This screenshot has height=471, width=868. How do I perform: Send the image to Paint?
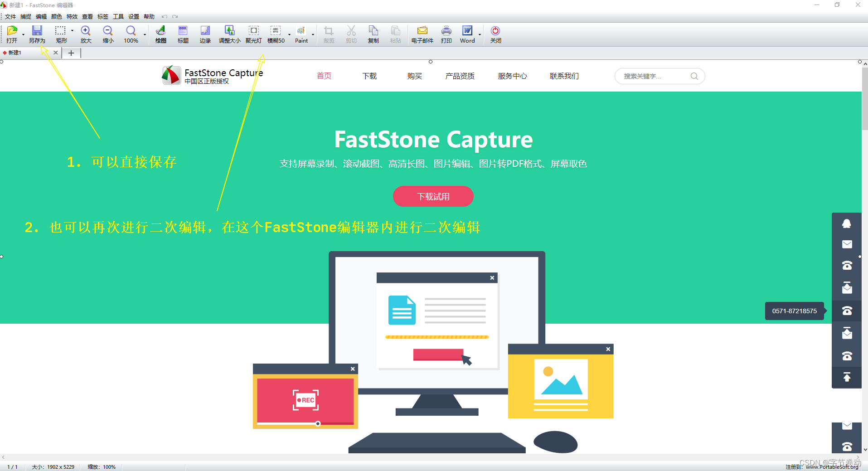[301, 34]
